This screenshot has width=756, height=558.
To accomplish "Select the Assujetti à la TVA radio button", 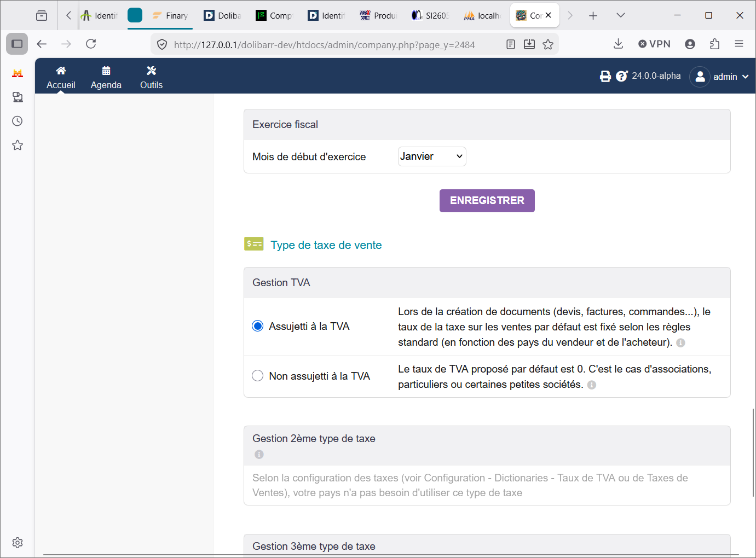I will 257,326.
